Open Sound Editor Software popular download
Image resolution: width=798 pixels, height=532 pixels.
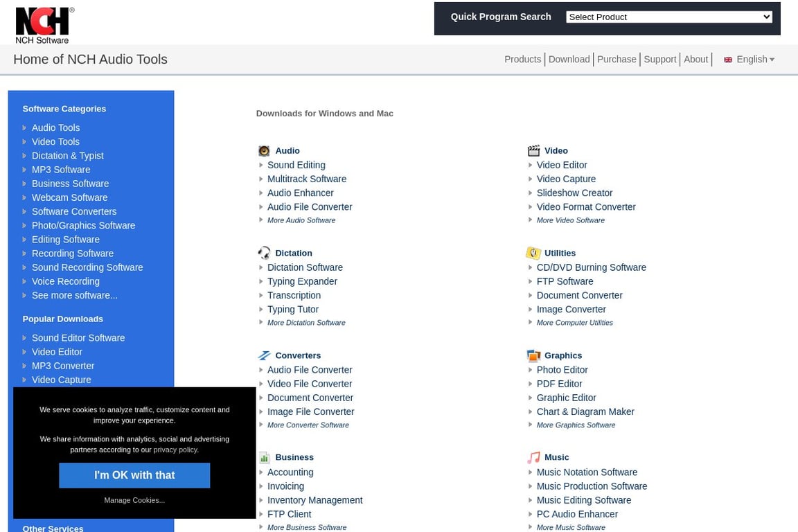pos(78,338)
